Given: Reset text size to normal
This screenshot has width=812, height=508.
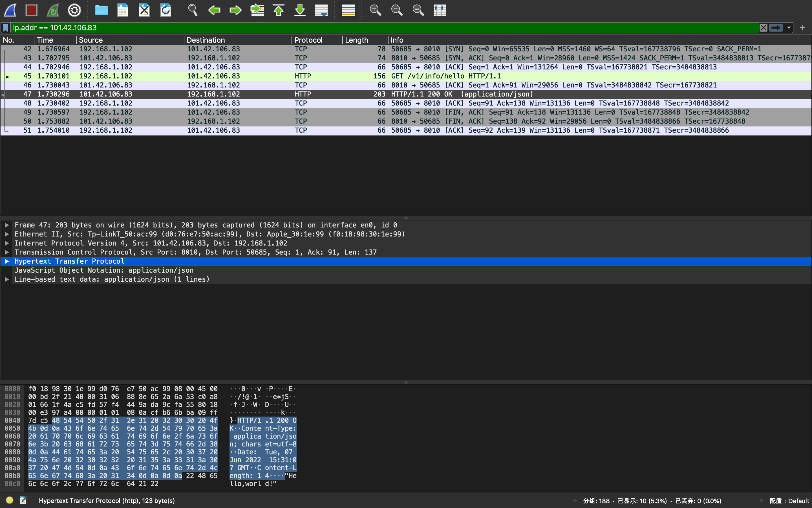Looking at the screenshot, I should [418, 10].
